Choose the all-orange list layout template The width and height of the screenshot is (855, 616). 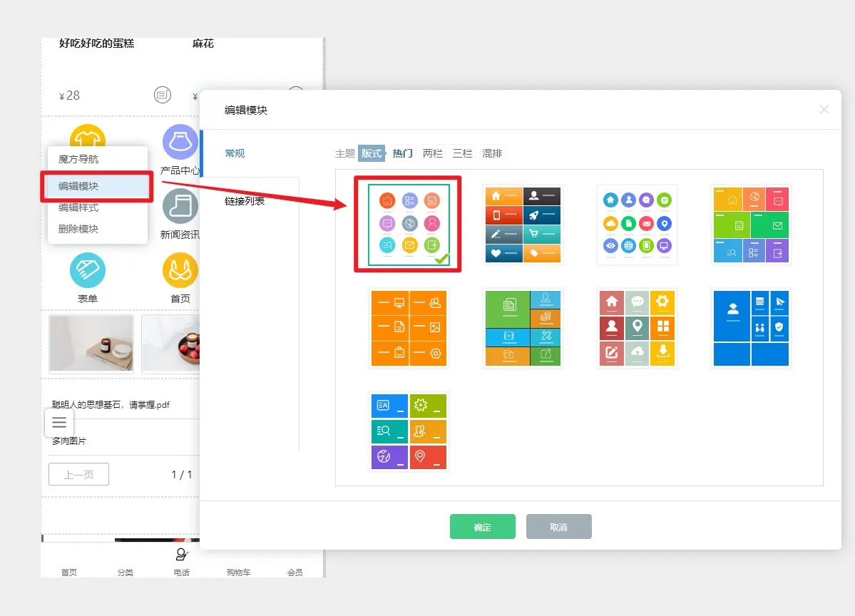pyautogui.click(x=409, y=328)
